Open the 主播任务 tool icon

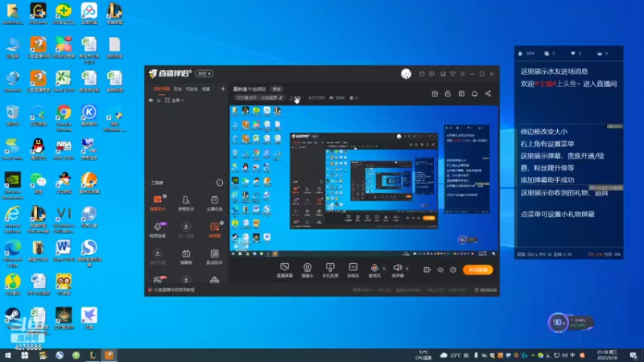tap(214, 203)
